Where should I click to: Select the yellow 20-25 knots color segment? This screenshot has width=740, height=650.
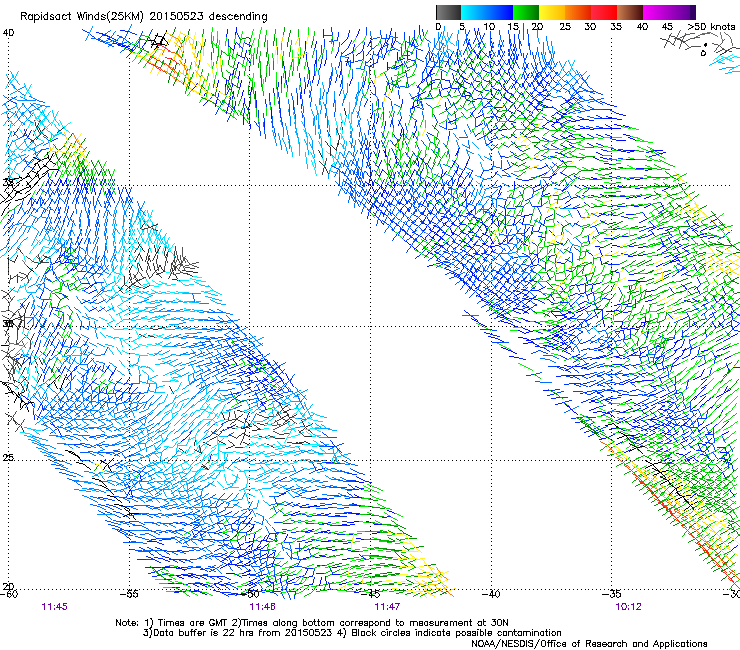552,12
